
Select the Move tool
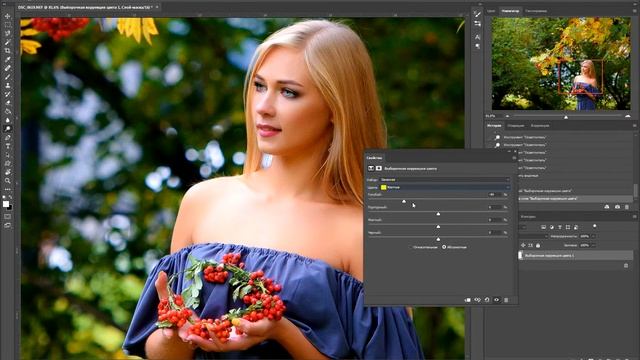point(7,16)
